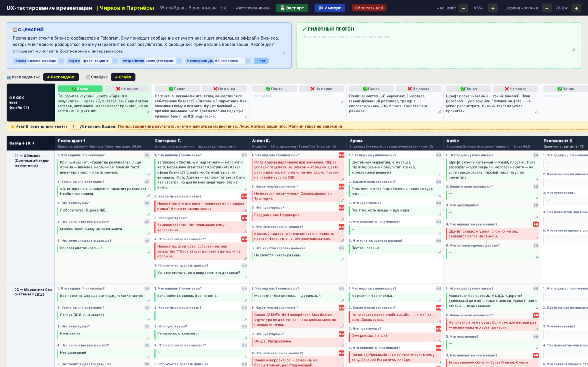Toggle ФИ badge on Ирина slide 01 question 2
This screenshot has height=367, width=588.
(439, 182)
